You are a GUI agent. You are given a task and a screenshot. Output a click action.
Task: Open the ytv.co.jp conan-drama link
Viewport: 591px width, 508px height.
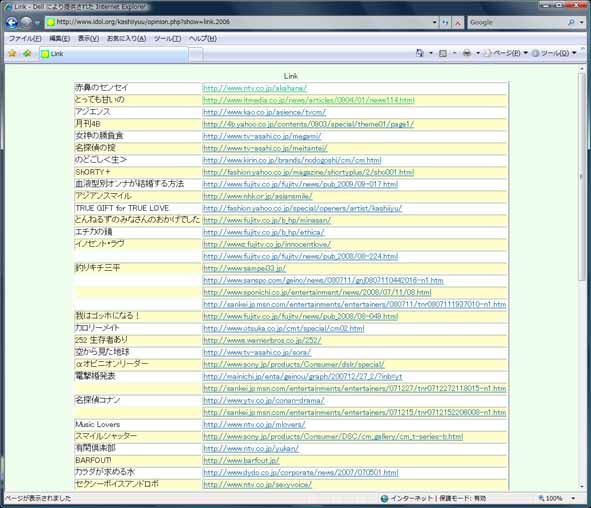click(x=263, y=401)
